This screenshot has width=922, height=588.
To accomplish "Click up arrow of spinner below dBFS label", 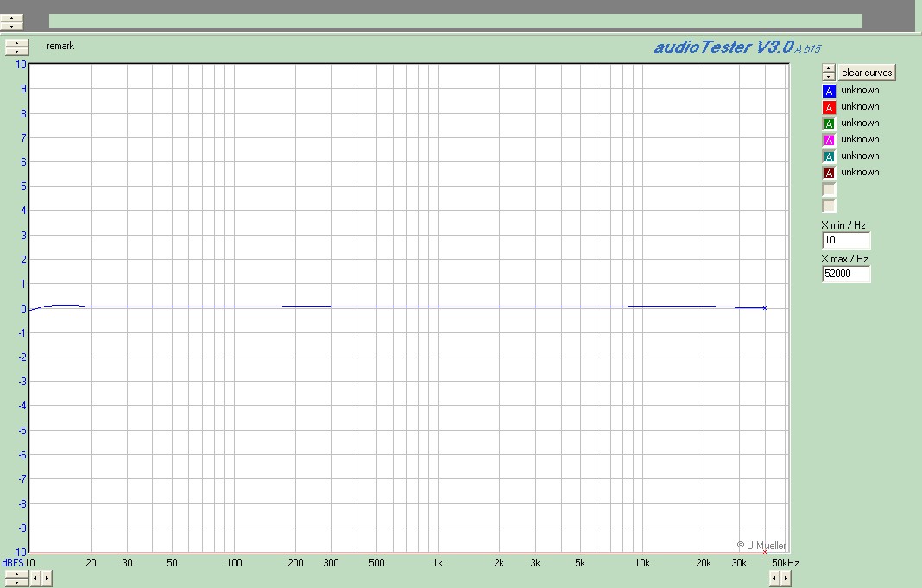I will coord(16,574).
